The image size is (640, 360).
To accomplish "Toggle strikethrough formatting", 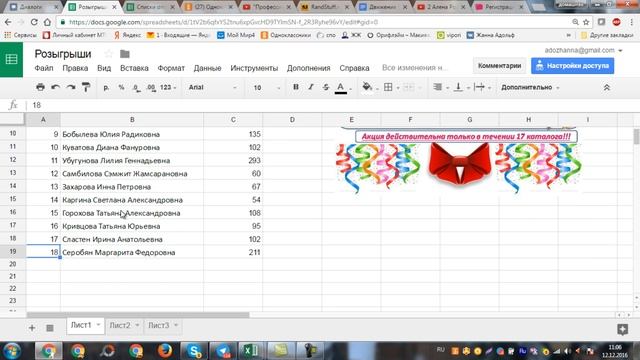I will click(326, 87).
